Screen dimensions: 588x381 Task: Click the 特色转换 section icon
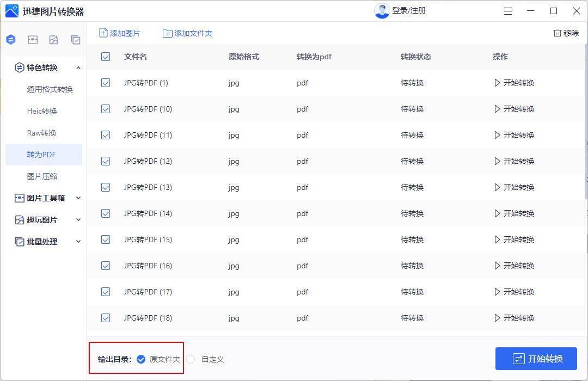[19, 67]
